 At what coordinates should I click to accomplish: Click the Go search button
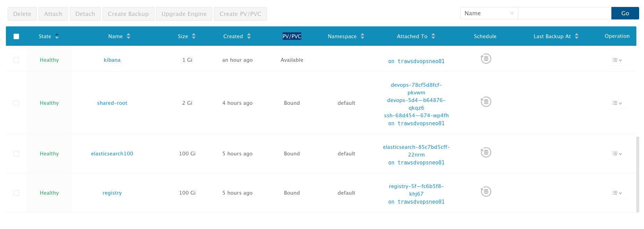tap(625, 13)
